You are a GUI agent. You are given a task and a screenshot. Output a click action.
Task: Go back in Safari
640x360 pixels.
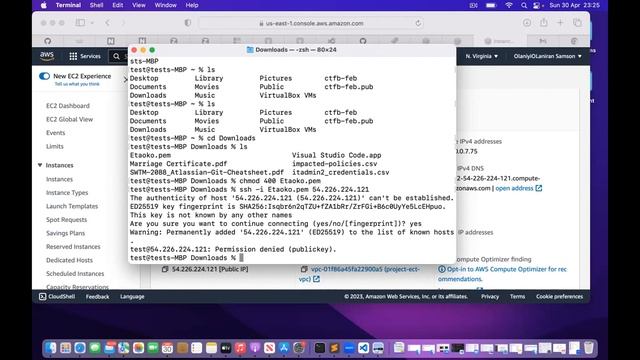pyautogui.click(x=107, y=23)
